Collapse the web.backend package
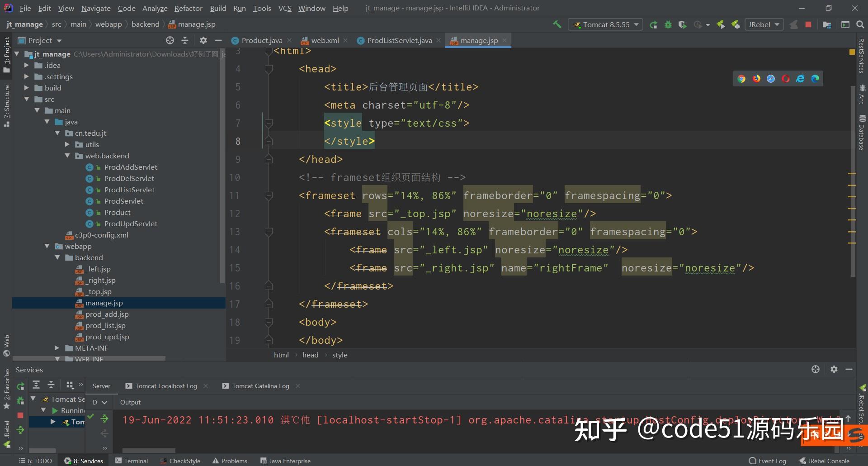 (x=67, y=156)
